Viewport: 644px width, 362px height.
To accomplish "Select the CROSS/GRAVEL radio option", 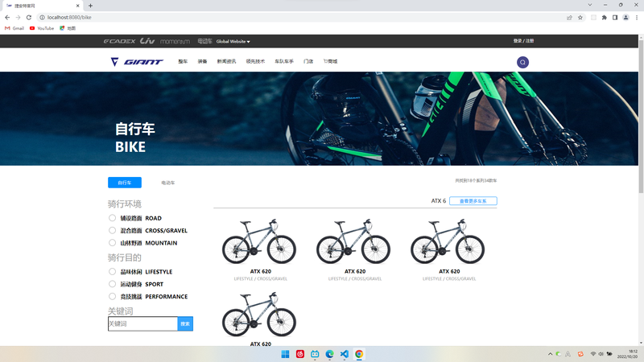I will [x=112, y=230].
